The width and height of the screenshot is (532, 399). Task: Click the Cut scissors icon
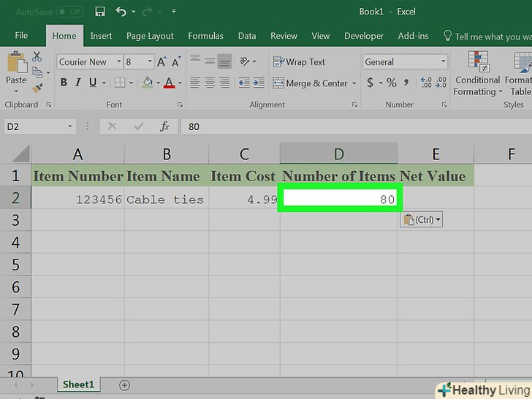click(x=38, y=57)
